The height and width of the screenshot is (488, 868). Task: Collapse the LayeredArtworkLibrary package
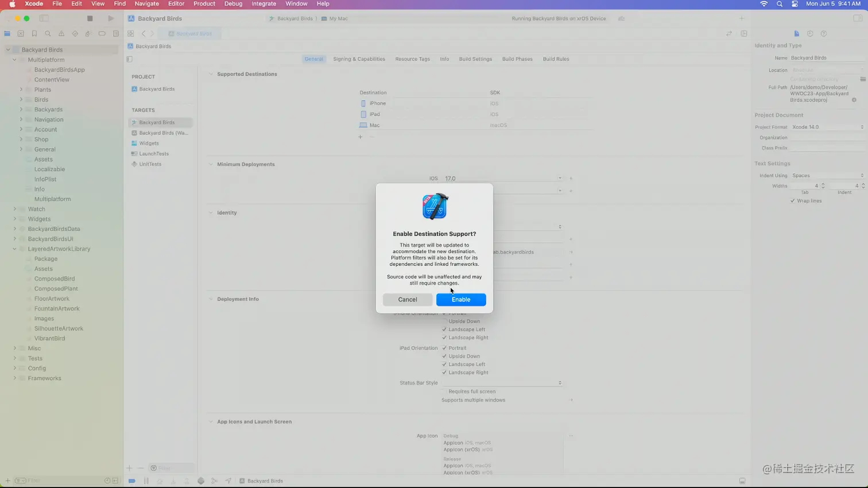tap(15, 249)
